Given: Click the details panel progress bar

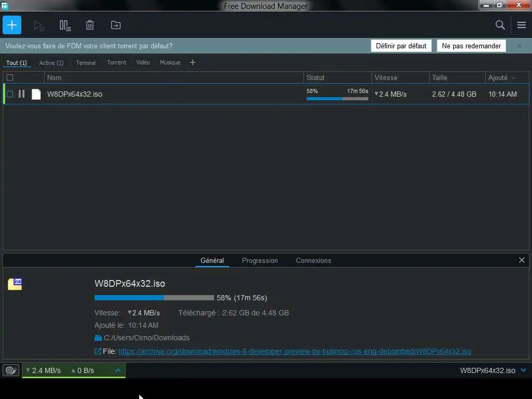Looking at the screenshot, I should 154,298.
